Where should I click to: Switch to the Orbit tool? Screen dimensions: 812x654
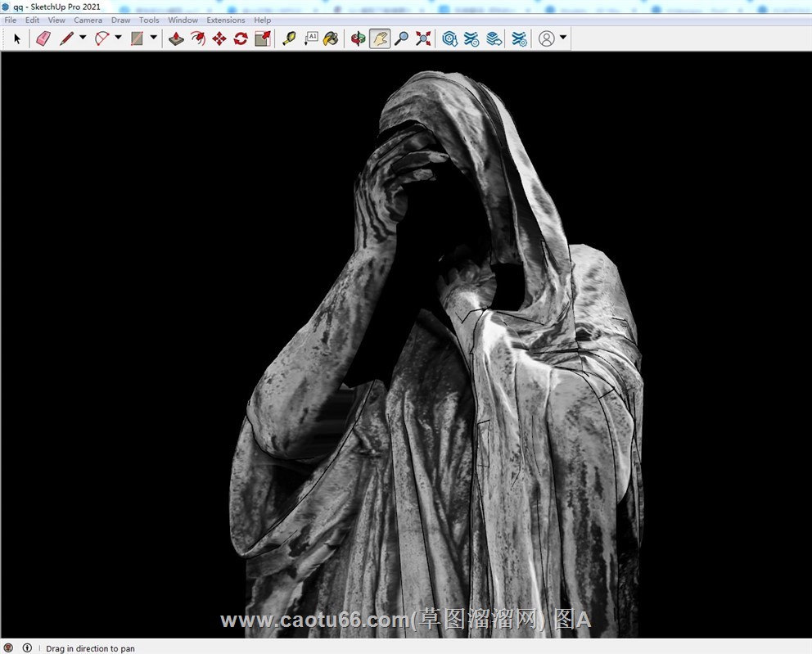[x=358, y=38]
